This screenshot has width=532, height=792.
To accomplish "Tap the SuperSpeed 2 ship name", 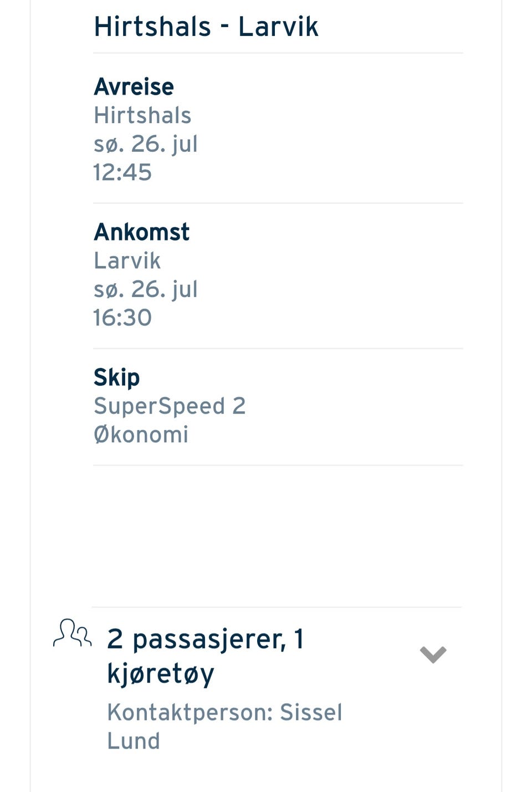I will pyautogui.click(x=170, y=407).
